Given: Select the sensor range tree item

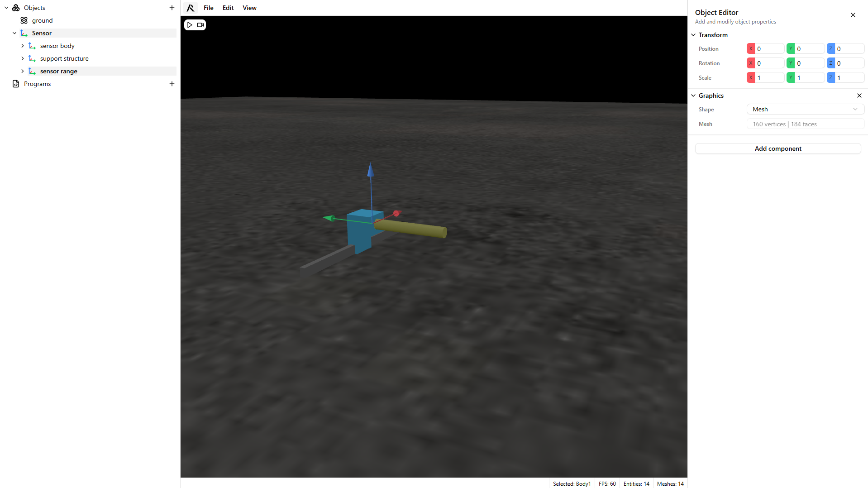Looking at the screenshot, I should click(x=58, y=71).
